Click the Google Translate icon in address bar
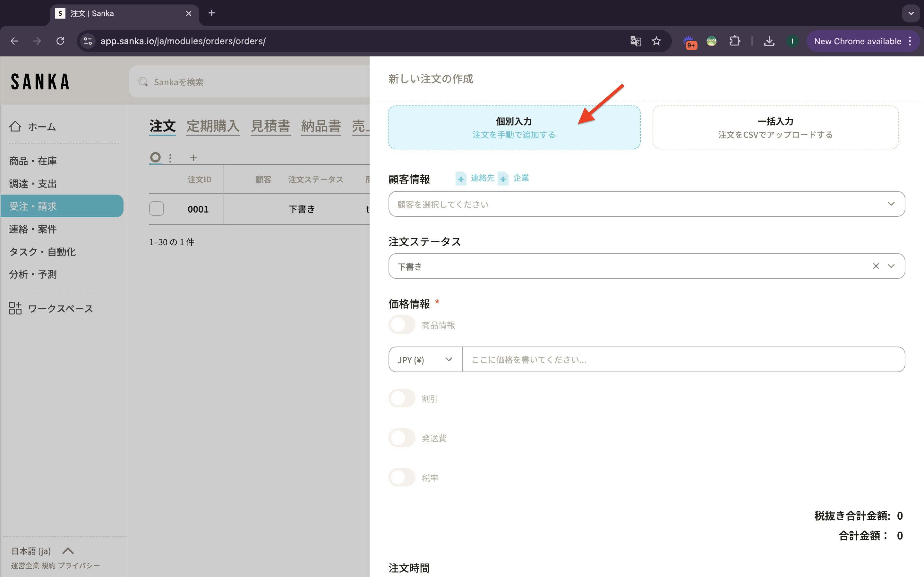 click(x=635, y=41)
